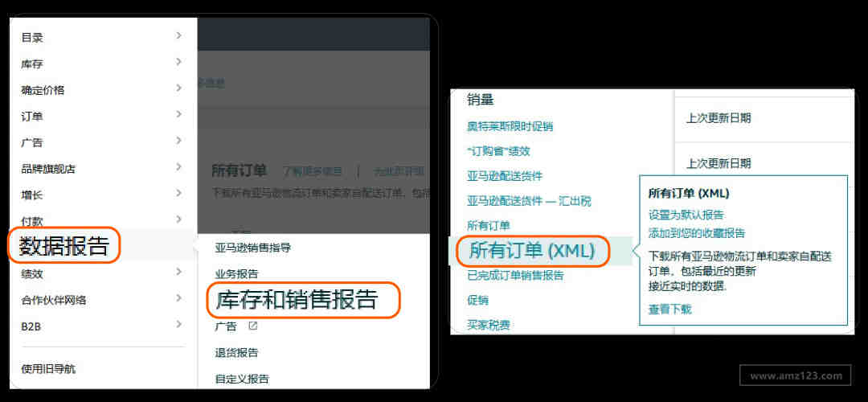Screen dimensions: 868x402
Task: Open the 广告 sidebar menu item
Action: click(31, 142)
